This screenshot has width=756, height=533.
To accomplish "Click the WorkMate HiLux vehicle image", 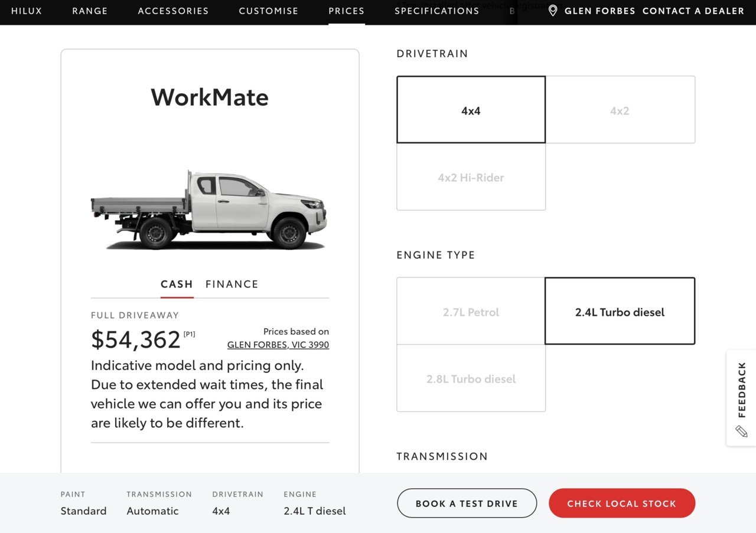I will point(209,210).
